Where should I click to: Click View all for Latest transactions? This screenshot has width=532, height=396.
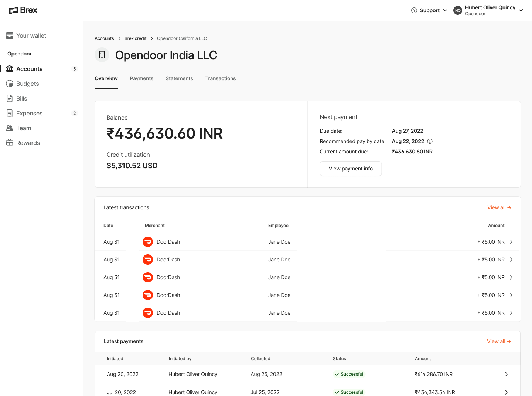click(499, 207)
